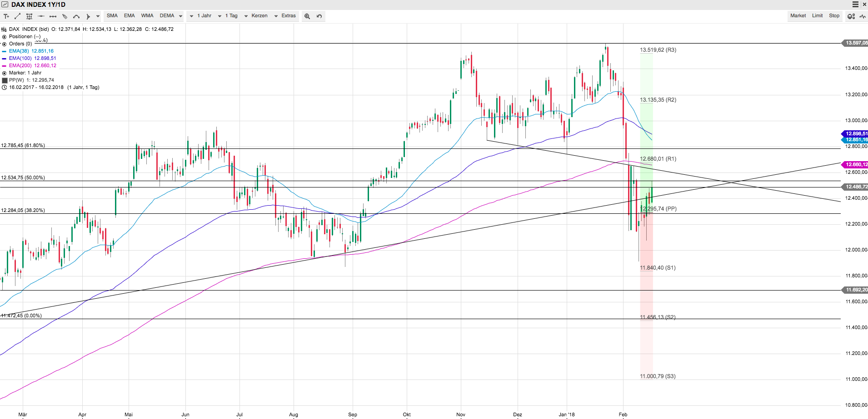This screenshot has width=868, height=419.
Task: Click the magenta 12.660,12 price axis tag
Action: pos(855,165)
